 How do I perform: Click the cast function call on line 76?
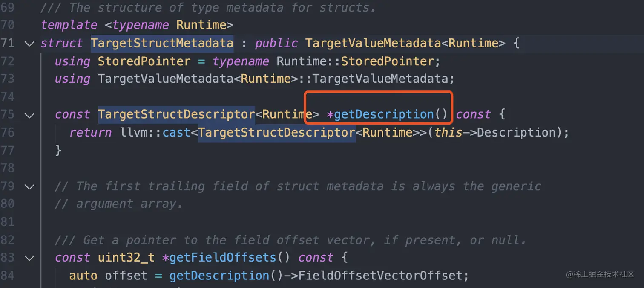tap(176, 133)
